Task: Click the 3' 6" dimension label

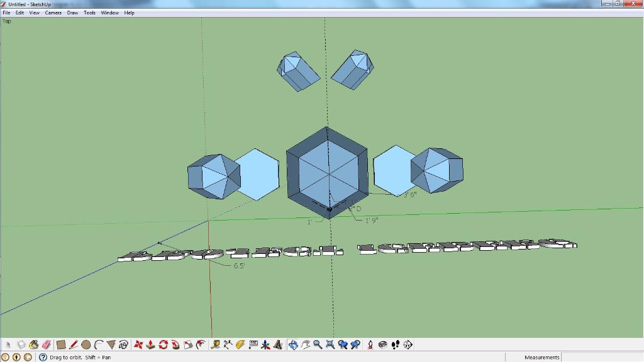Action: click(410, 195)
